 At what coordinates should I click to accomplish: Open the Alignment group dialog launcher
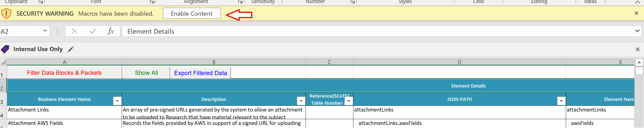coord(240,2)
